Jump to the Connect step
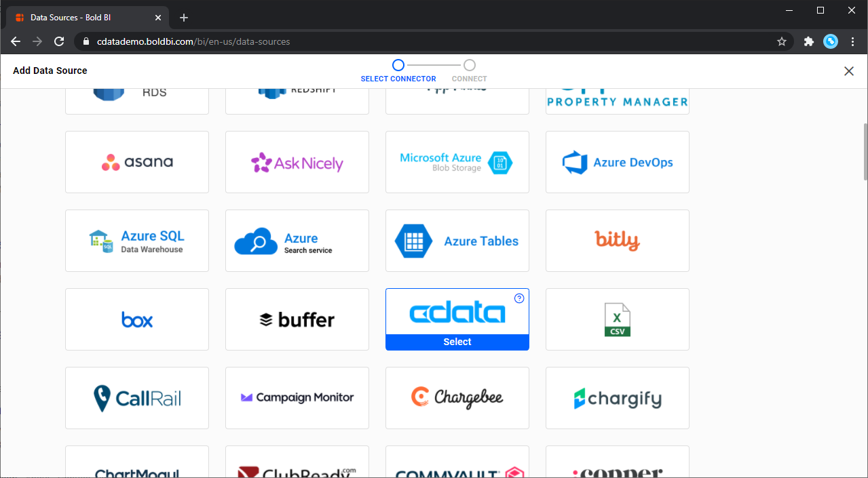 point(470,71)
